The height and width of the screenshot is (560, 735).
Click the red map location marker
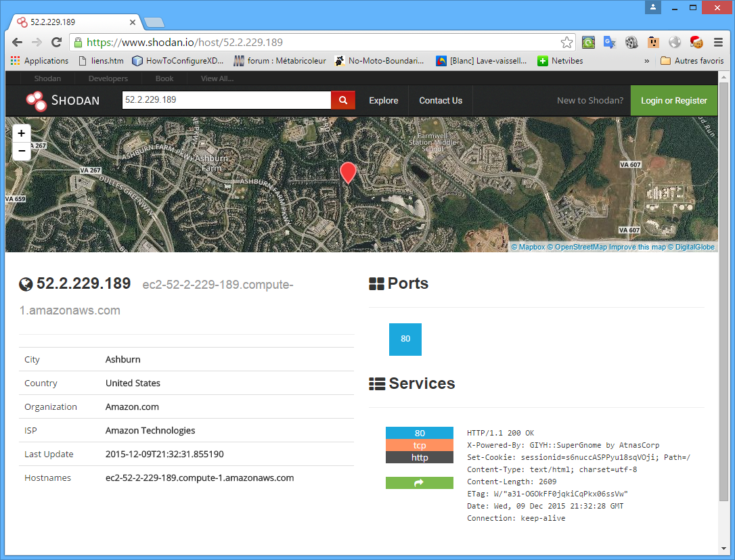pyautogui.click(x=348, y=172)
